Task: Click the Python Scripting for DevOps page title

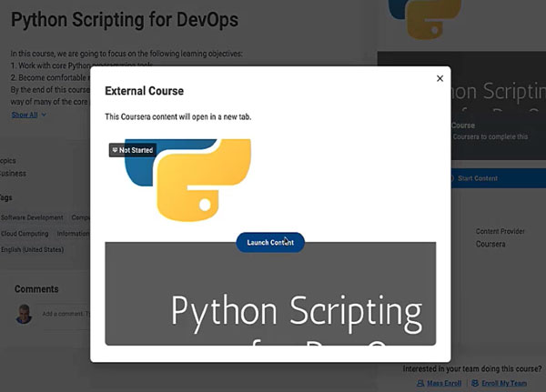Action: coord(125,19)
